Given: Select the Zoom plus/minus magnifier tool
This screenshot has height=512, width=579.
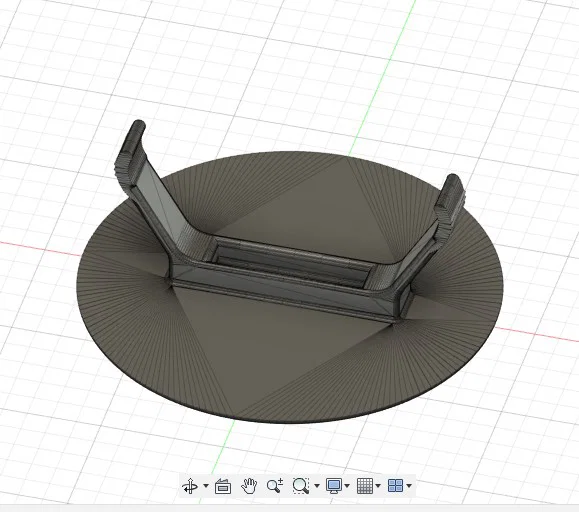Looking at the screenshot, I should (x=275, y=486).
